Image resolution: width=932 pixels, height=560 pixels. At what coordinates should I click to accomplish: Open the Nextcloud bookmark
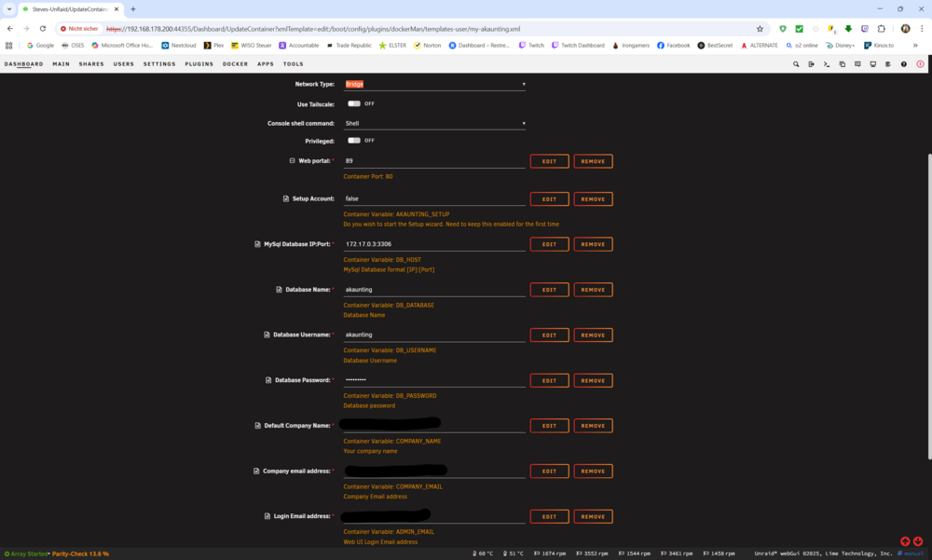click(178, 45)
